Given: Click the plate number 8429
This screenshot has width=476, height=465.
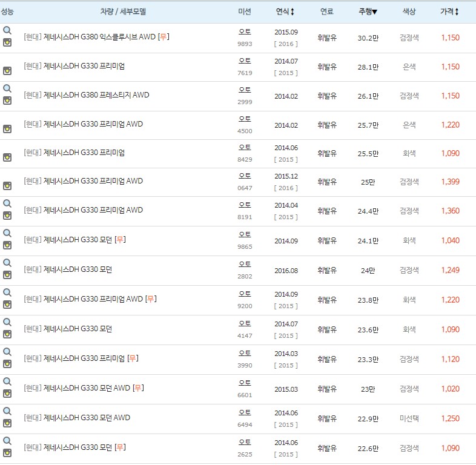Looking at the screenshot, I should pyautogui.click(x=245, y=159).
